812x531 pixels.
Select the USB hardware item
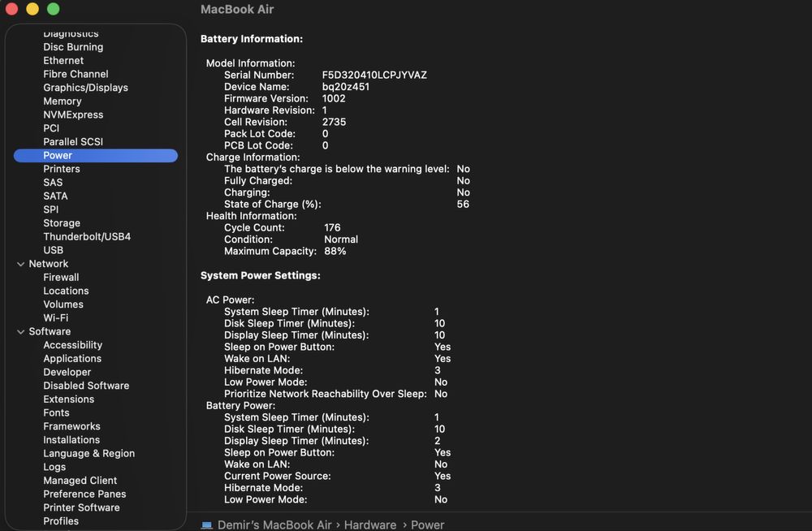[x=53, y=250]
